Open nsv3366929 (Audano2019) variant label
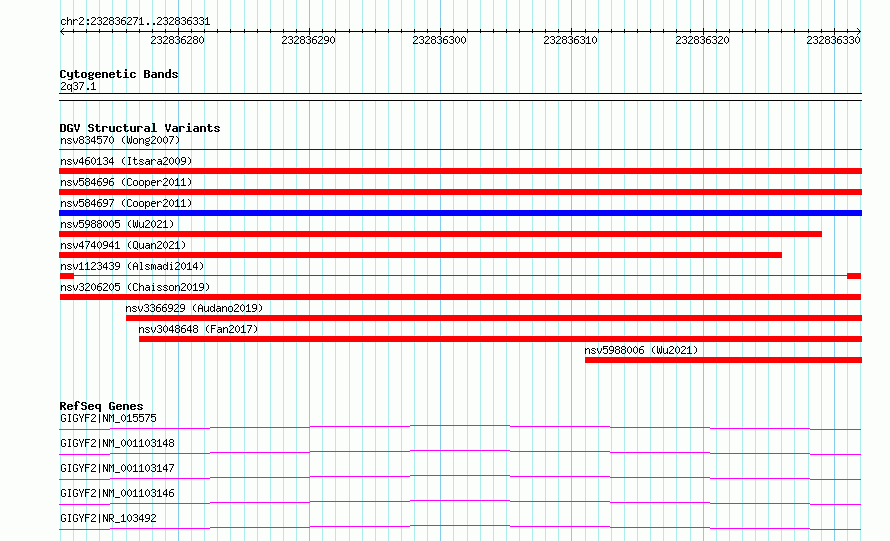This screenshot has width=890, height=541. pos(194,308)
